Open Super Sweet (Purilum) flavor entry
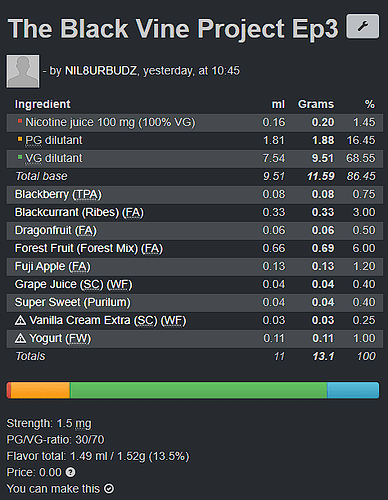The height and width of the screenshot is (500, 388). pos(73,302)
